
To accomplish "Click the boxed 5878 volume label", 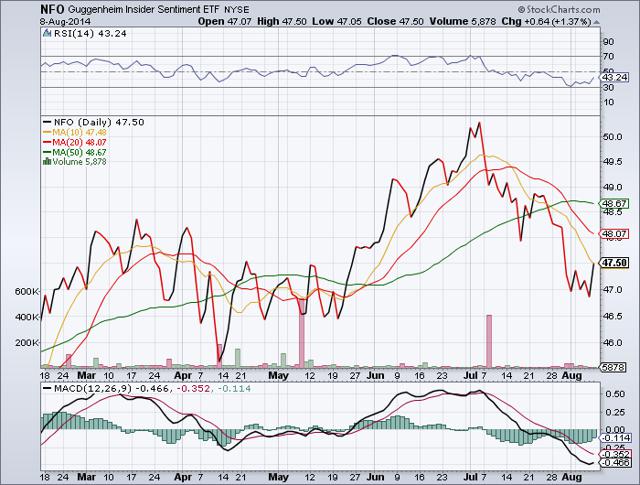I will click(614, 367).
